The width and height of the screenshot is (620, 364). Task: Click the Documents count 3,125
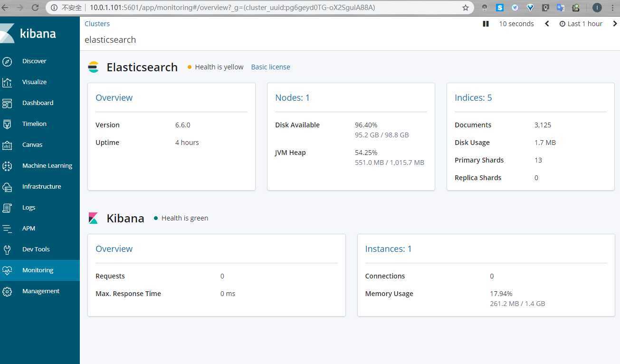[x=543, y=125]
